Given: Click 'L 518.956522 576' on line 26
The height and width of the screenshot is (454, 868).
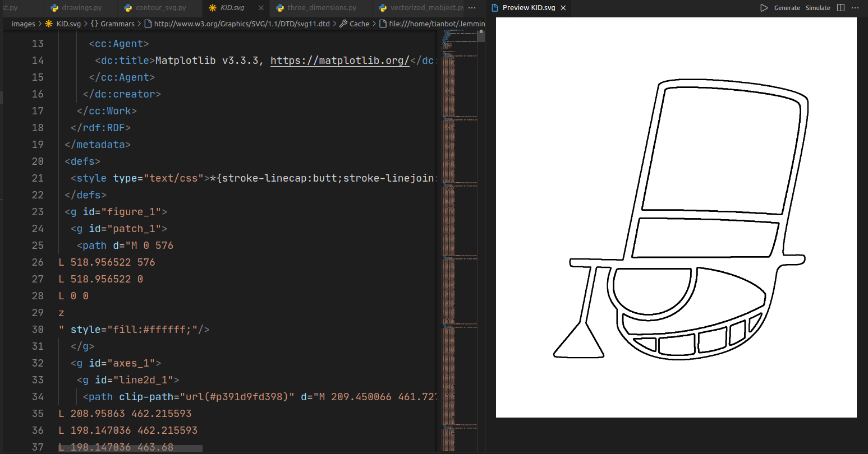Looking at the screenshot, I should [107, 262].
